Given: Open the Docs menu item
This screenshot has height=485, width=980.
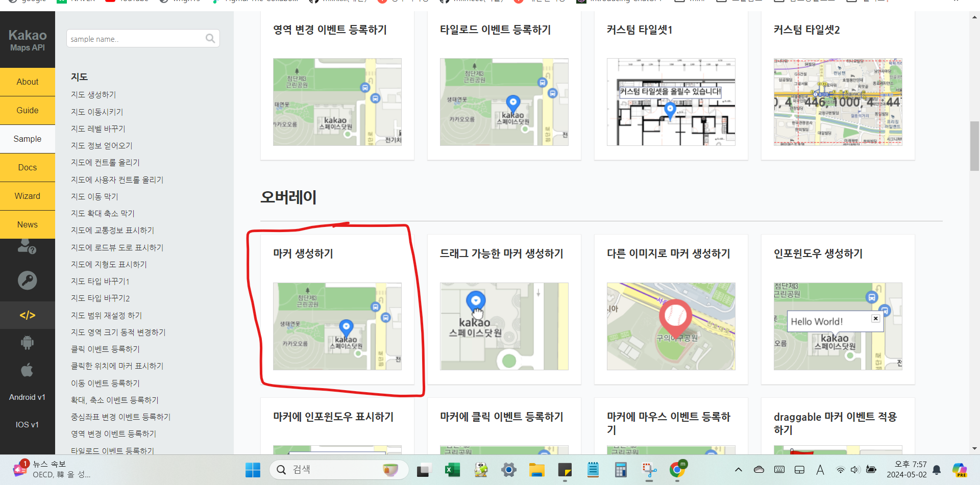Looking at the screenshot, I should click(x=28, y=167).
